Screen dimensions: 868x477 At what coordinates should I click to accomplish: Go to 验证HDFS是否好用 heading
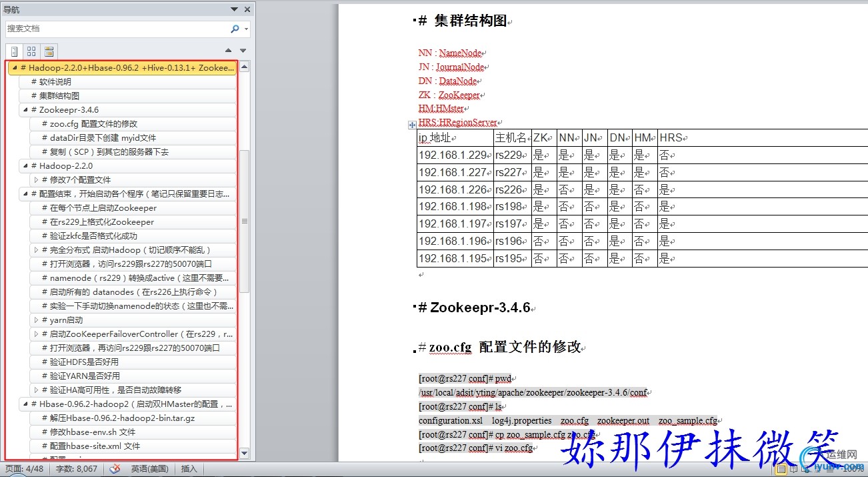[x=133, y=362]
